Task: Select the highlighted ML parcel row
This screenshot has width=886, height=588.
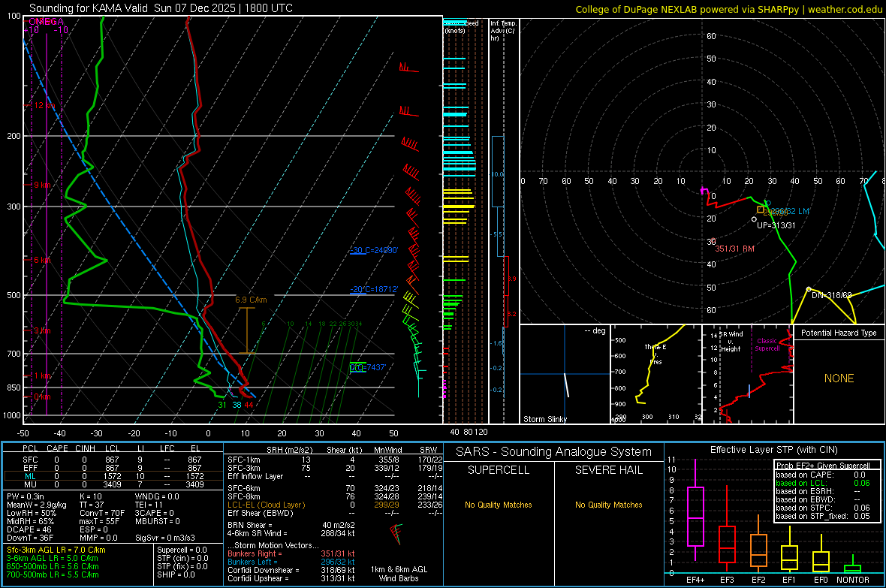Action: coord(112,476)
